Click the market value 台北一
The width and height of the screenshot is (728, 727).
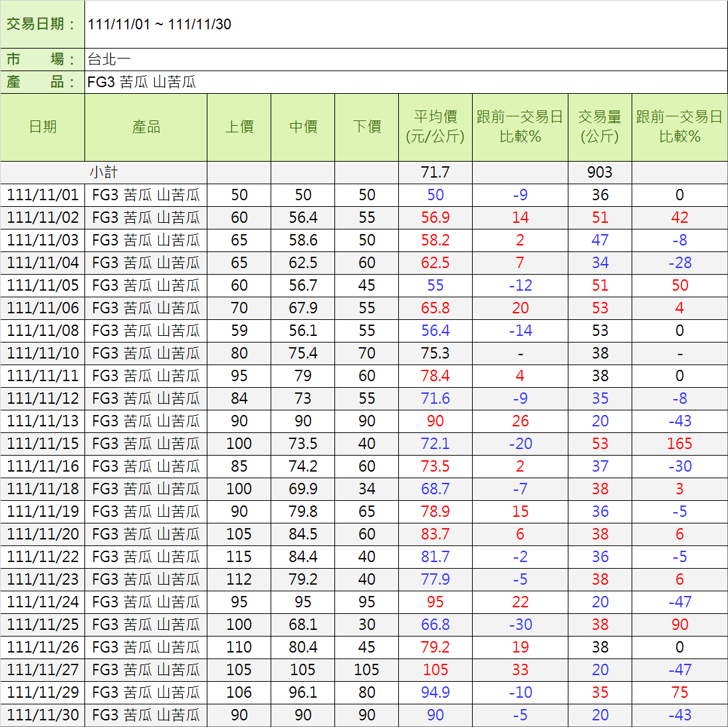click(x=109, y=60)
